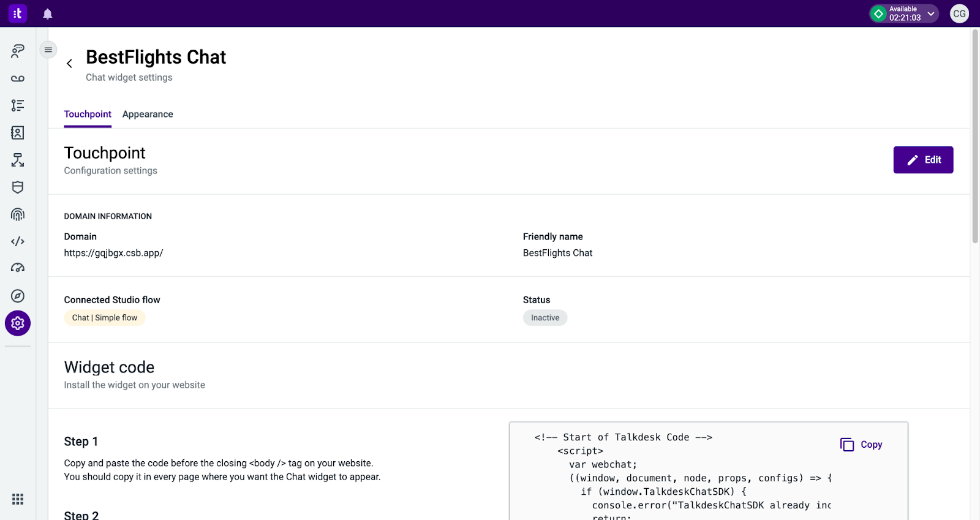Click the Chat widget settings subtitle
The width and height of the screenshot is (980, 520).
pyautogui.click(x=129, y=77)
